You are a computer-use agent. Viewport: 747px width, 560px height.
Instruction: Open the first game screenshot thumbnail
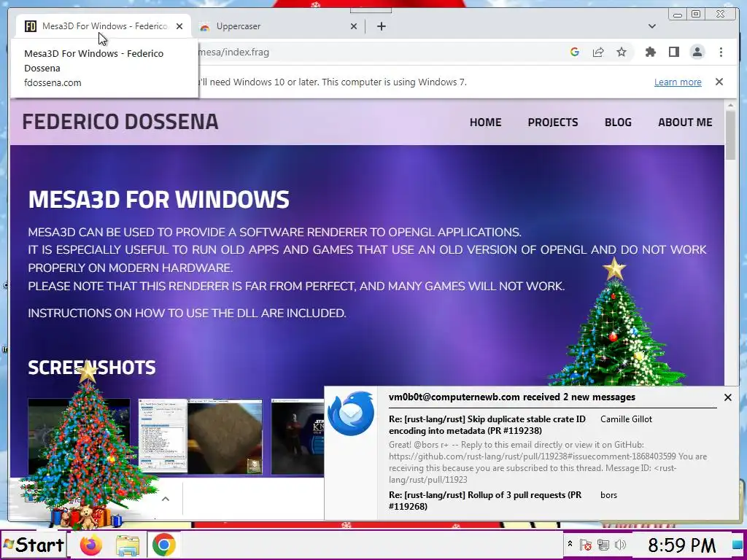[x=79, y=437]
